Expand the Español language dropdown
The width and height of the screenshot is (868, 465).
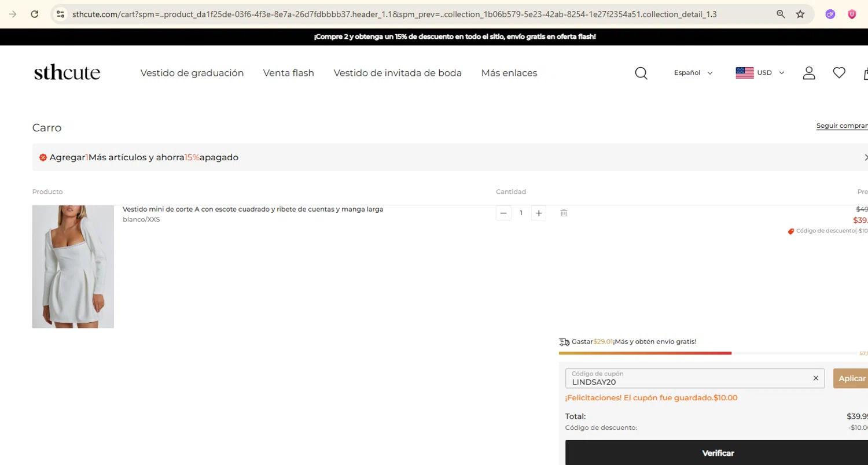coord(693,73)
